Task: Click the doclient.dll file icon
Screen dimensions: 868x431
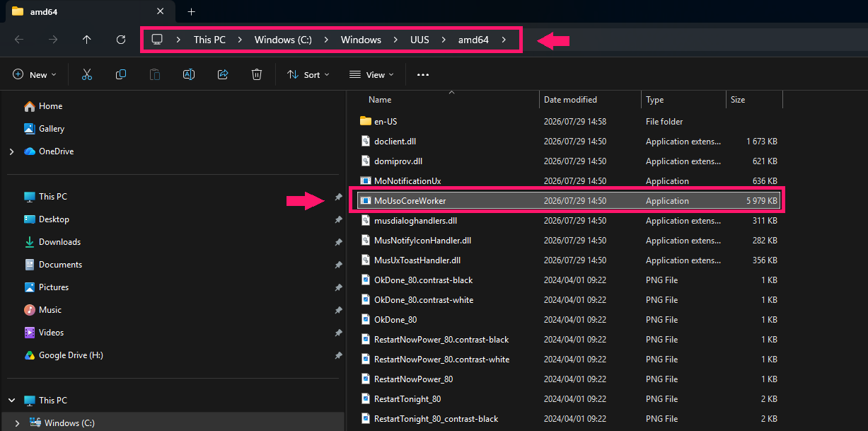Action: click(x=365, y=141)
